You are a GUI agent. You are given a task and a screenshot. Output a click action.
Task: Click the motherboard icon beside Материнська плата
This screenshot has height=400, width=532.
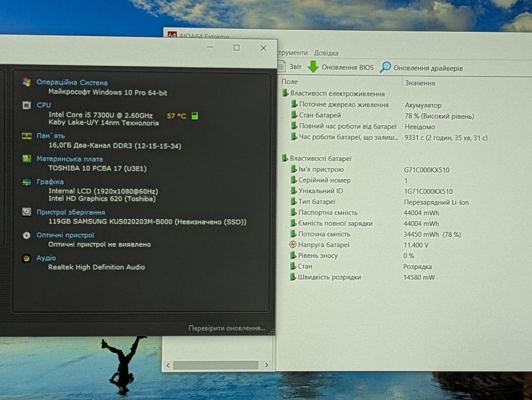pos(27,159)
